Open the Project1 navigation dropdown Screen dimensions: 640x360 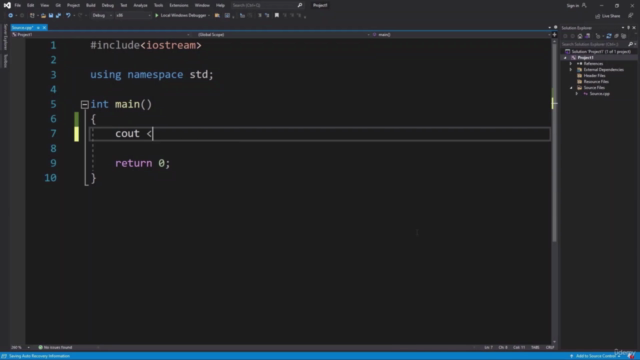point(101,35)
